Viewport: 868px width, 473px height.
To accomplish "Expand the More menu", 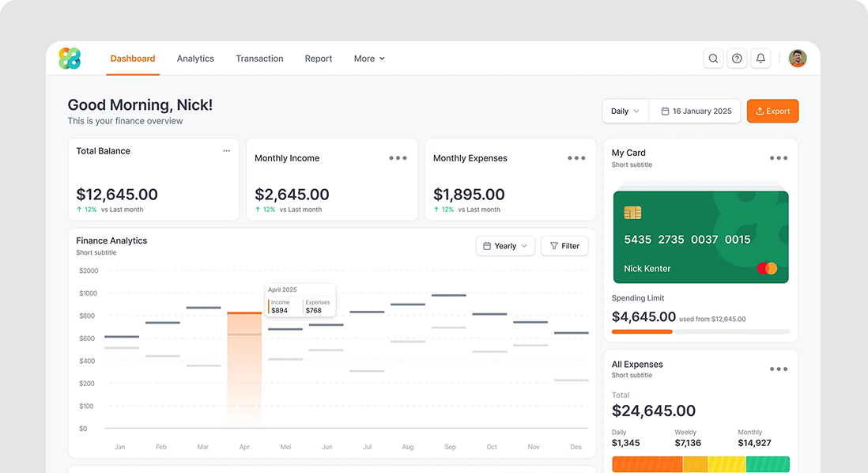I will [x=369, y=59].
